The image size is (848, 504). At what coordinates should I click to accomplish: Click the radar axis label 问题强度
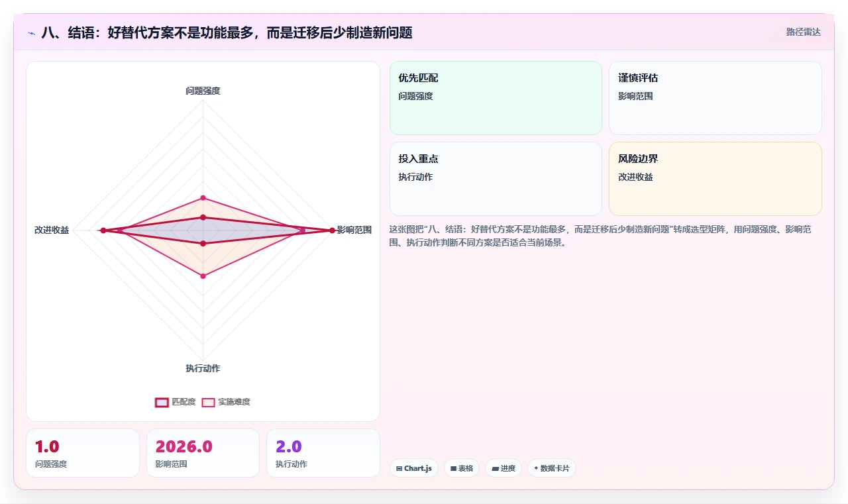(203, 91)
